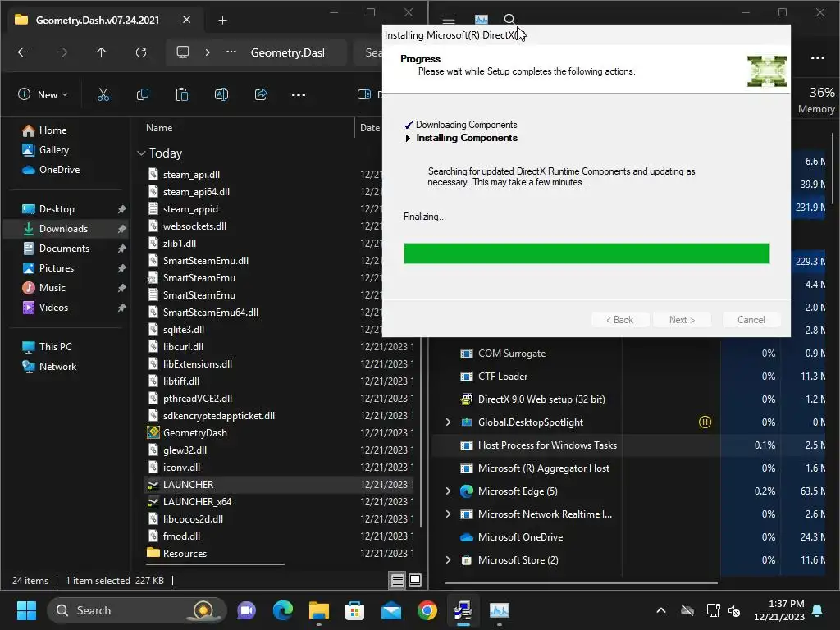Click the breadcrumb ellipsis in address bar
840x630 pixels.
pyautogui.click(x=231, y=52)
